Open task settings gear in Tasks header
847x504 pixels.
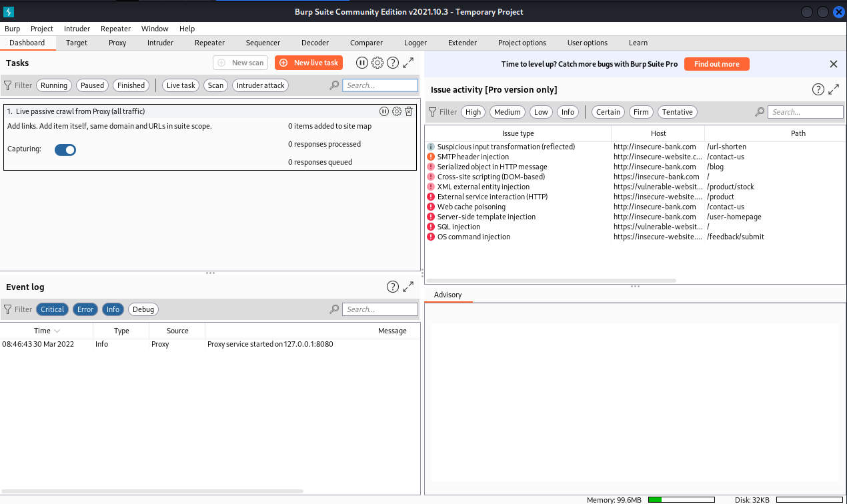pyautogui.click(x=377, y=63)
